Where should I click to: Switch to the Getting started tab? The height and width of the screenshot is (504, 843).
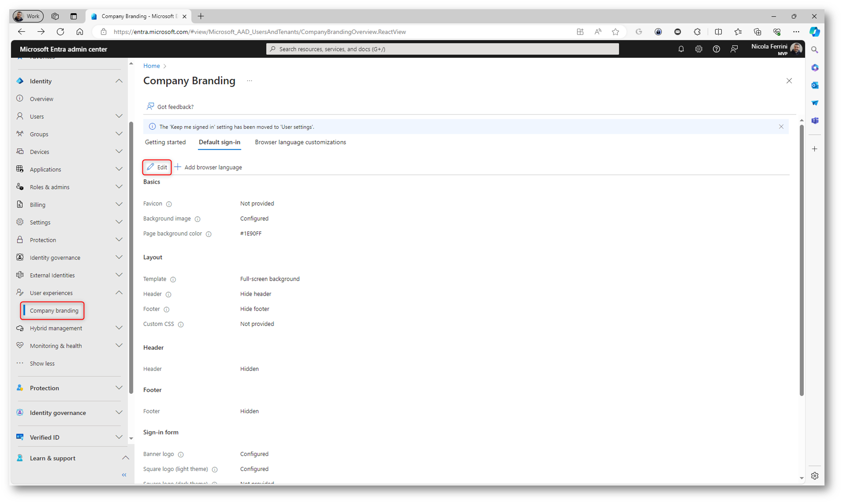[x=165, y=142]
